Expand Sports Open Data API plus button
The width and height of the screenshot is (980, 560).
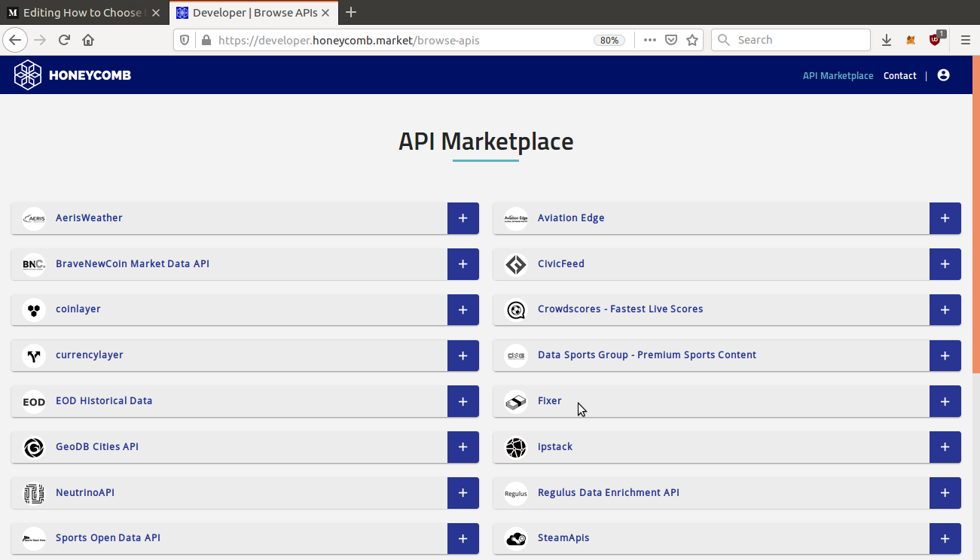pos(463,538)
